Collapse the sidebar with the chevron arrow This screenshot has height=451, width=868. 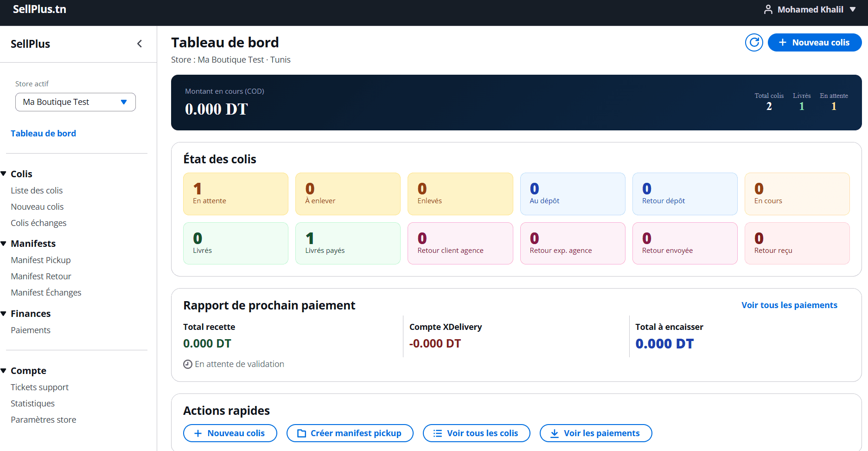tap(140, 44)
